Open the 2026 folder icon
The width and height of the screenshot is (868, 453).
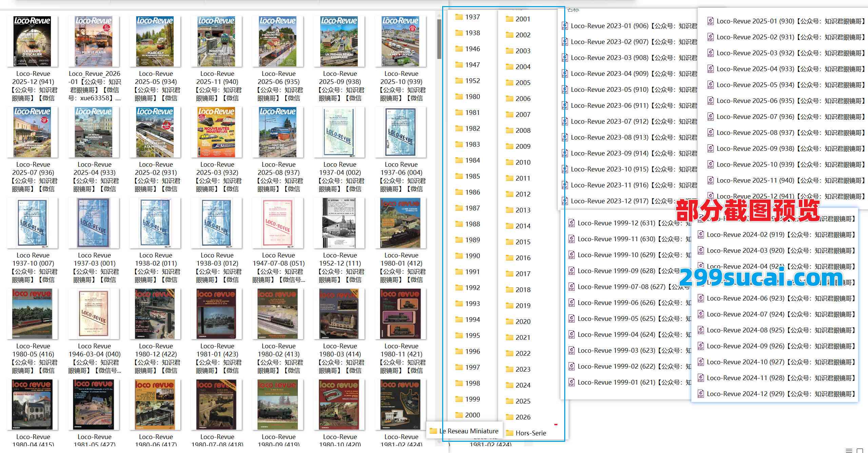click(x=509, y=417)
